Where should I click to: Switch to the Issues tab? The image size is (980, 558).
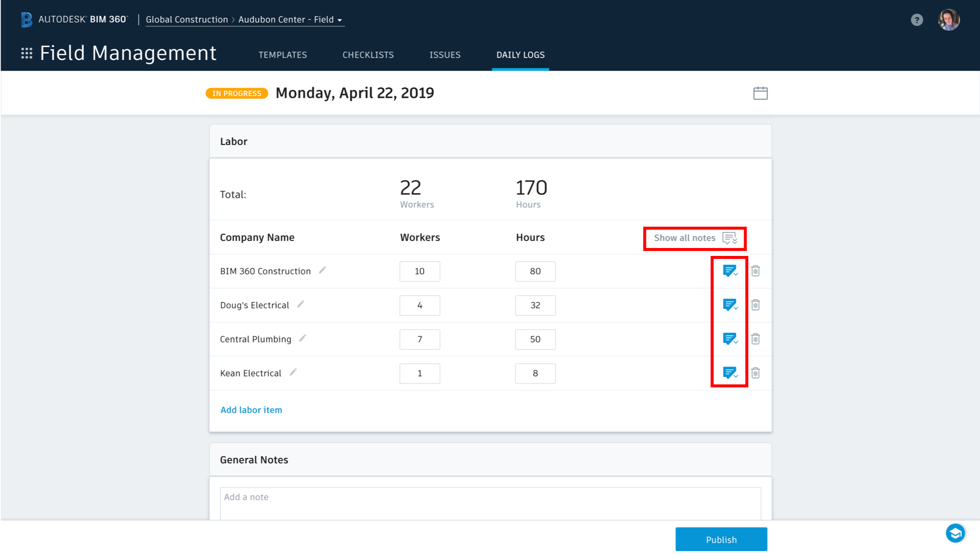coord(445,55)
